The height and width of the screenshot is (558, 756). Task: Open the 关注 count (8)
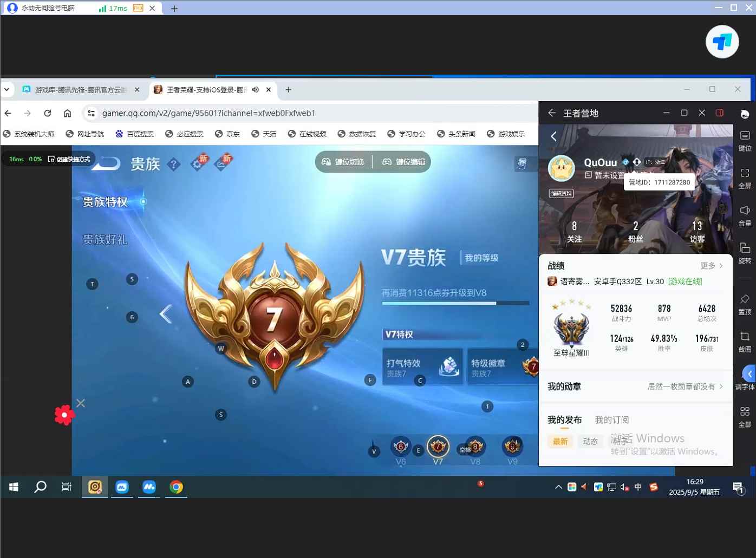(574, 232)
